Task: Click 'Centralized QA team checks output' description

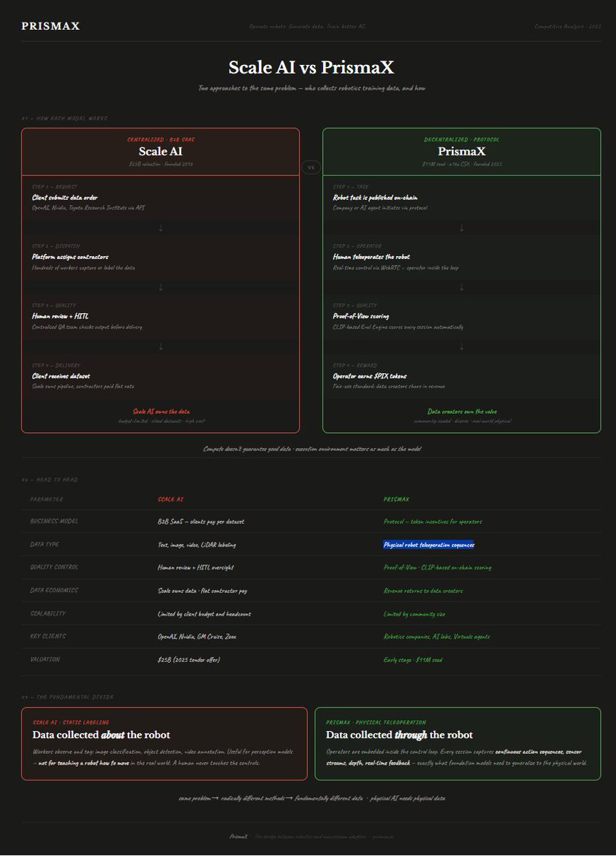Action: 87,327
